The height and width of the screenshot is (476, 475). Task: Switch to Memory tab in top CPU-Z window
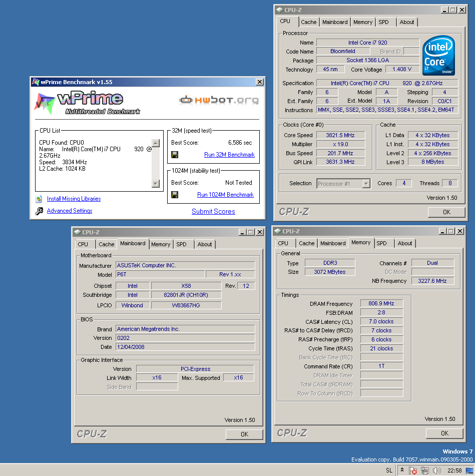coord(363,22)
